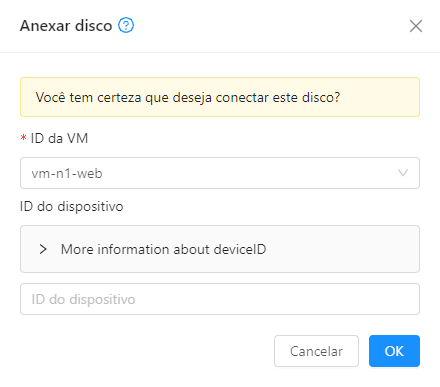Click the ID do dispositivo label text

point(72,207)
